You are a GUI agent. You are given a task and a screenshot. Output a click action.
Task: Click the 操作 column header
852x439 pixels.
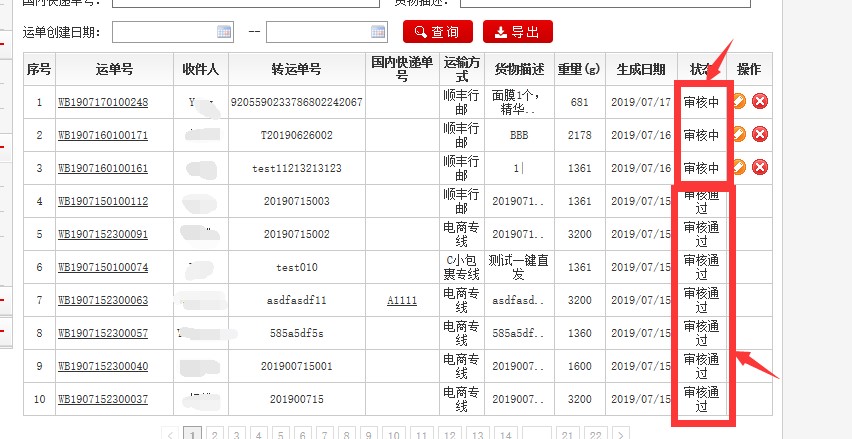[x=749, y=69]
